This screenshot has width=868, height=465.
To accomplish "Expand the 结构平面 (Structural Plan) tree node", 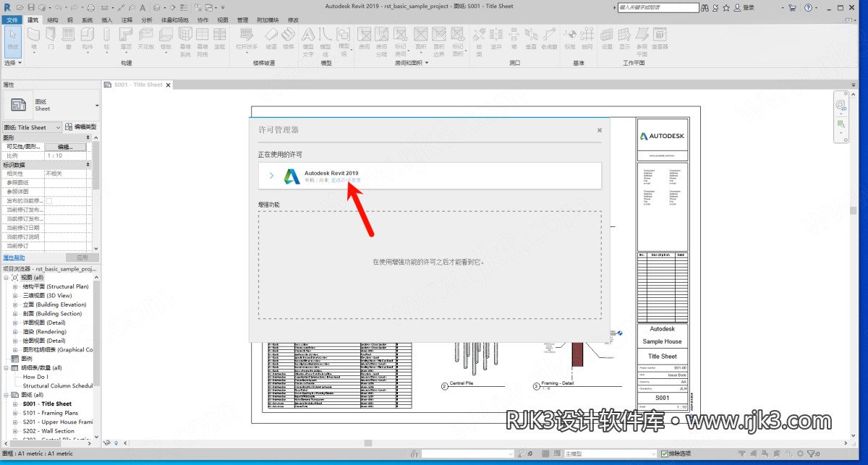I will (15, 286).
